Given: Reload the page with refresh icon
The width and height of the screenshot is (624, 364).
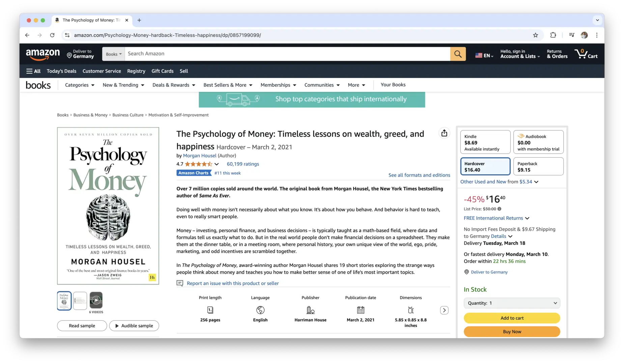Looking at the screenshot, I should (x=52, y=35).
